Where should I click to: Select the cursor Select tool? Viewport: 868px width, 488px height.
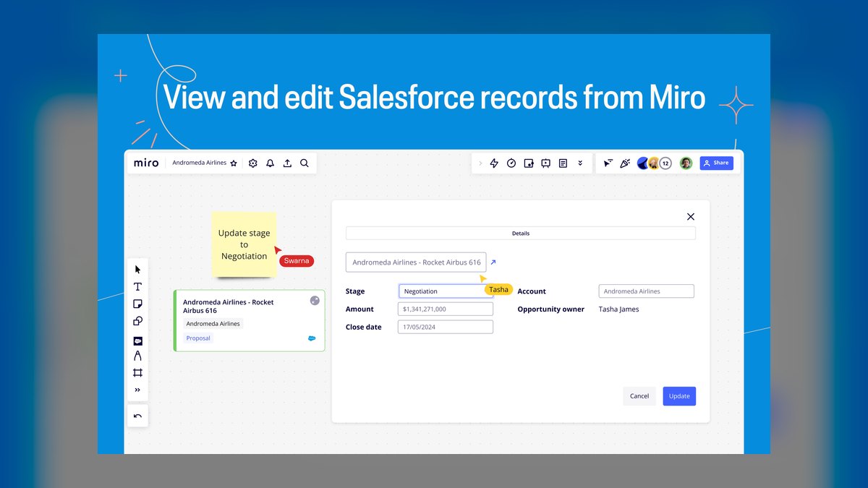click(137, 270)
